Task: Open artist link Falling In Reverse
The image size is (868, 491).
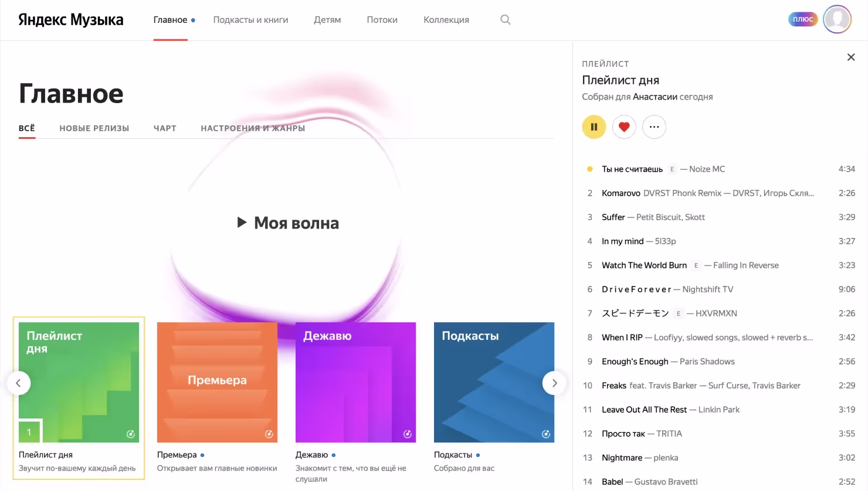Action: [x=745, y=265]
